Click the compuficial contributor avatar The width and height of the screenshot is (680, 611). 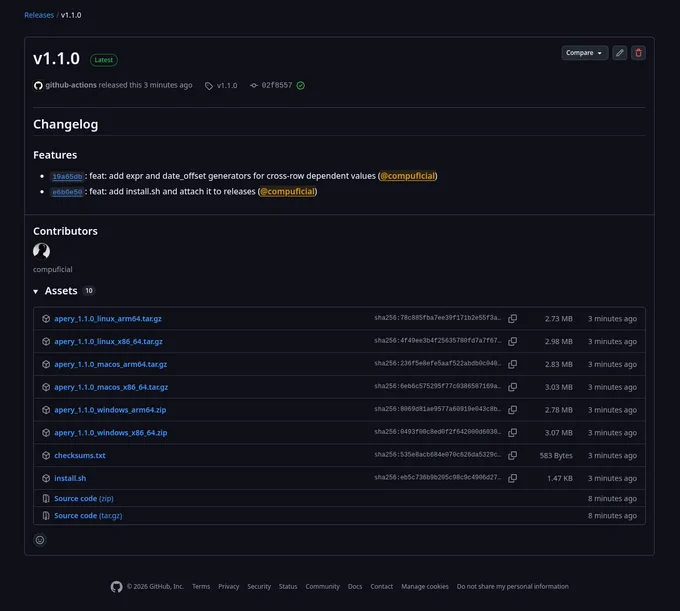coord(42,251)
